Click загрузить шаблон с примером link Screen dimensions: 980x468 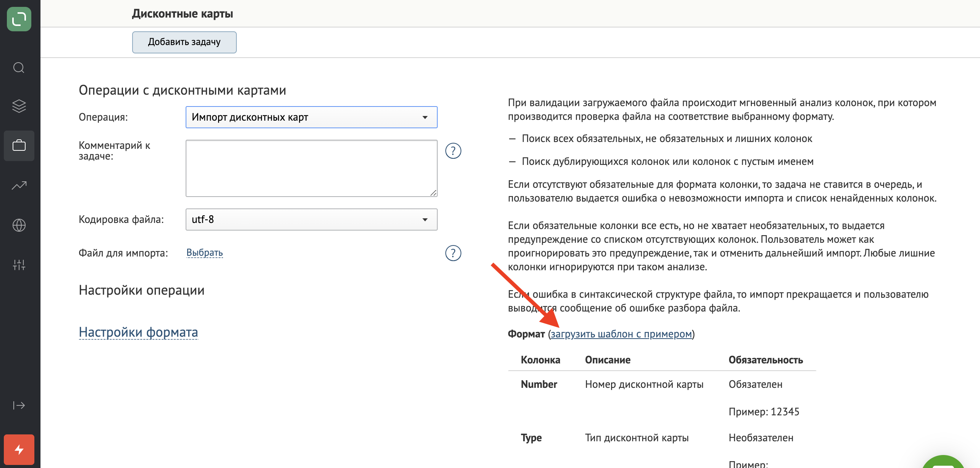pyautogui.click(x=621, y=334)
